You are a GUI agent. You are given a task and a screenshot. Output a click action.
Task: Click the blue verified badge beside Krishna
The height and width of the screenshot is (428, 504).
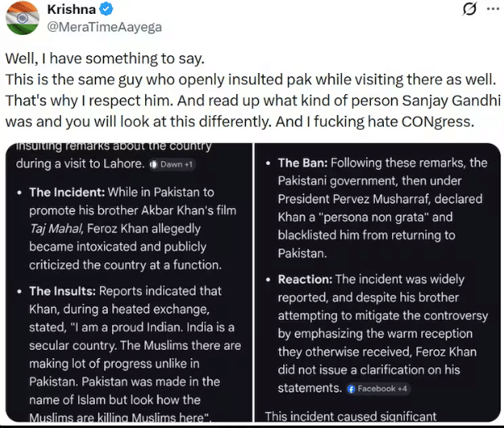105,11
